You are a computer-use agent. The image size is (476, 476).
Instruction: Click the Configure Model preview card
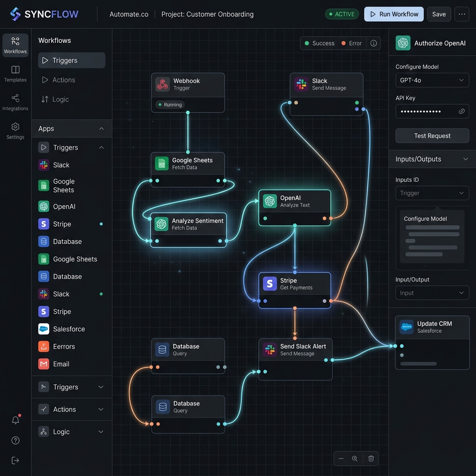click(x=432, y=237)
